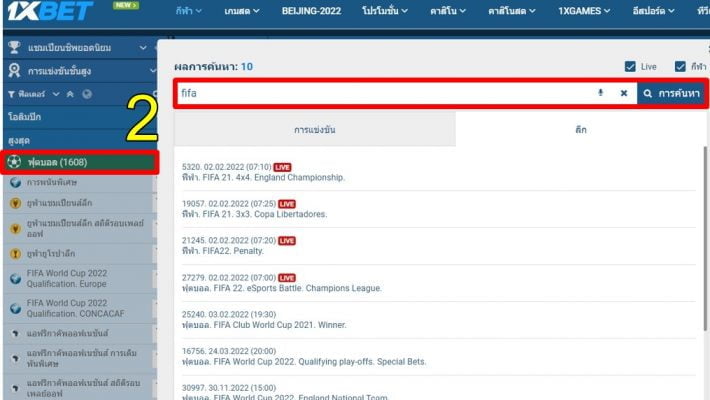Open the 1XGAMES dropdown menu
Image resolution: width=710 pixels, height=400 pixels.
(584, 11)
